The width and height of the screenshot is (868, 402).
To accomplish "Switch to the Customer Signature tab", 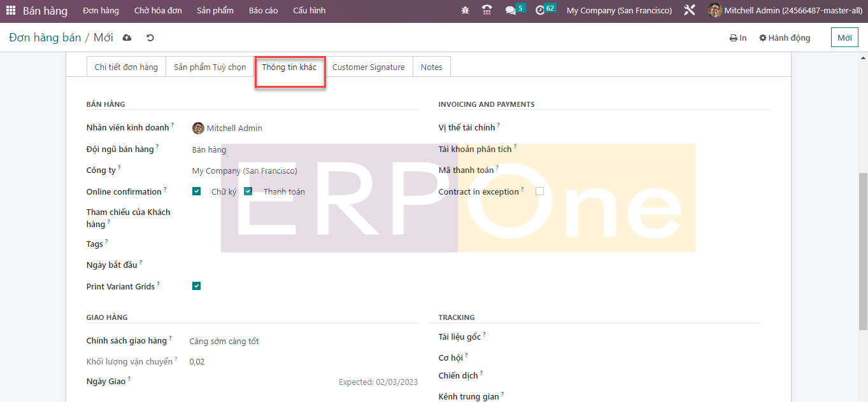I will pos(368,67).
